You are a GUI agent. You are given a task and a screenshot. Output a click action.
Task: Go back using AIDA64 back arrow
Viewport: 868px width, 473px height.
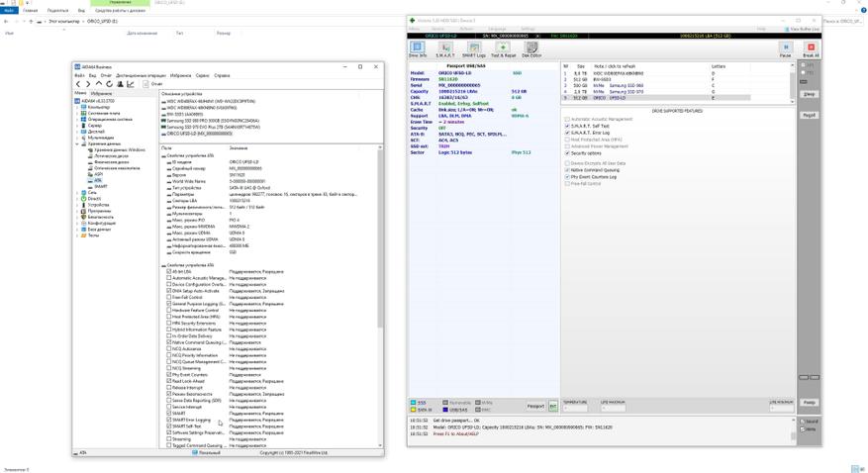coord(79,84)
